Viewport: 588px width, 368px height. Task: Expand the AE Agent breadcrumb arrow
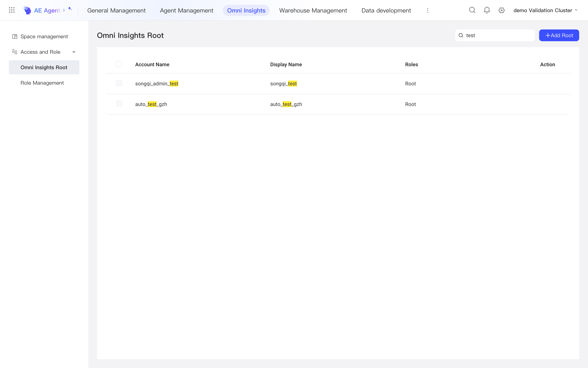(64, 10)
